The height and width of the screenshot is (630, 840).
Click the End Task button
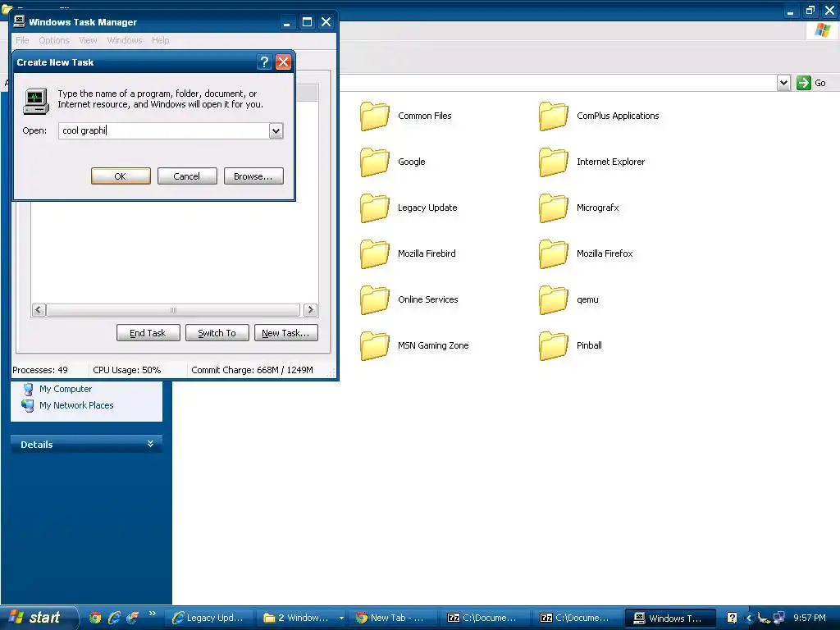148,333
